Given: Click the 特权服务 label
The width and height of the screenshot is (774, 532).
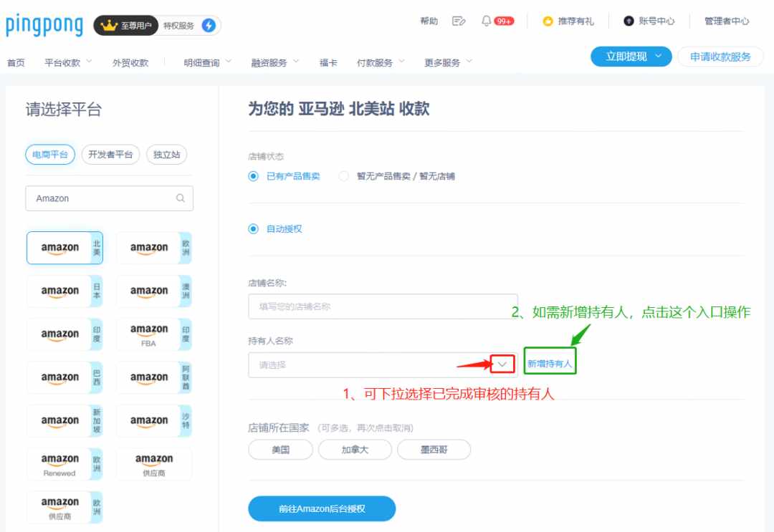Looking at the screenshot, I should tap(178, 26).
